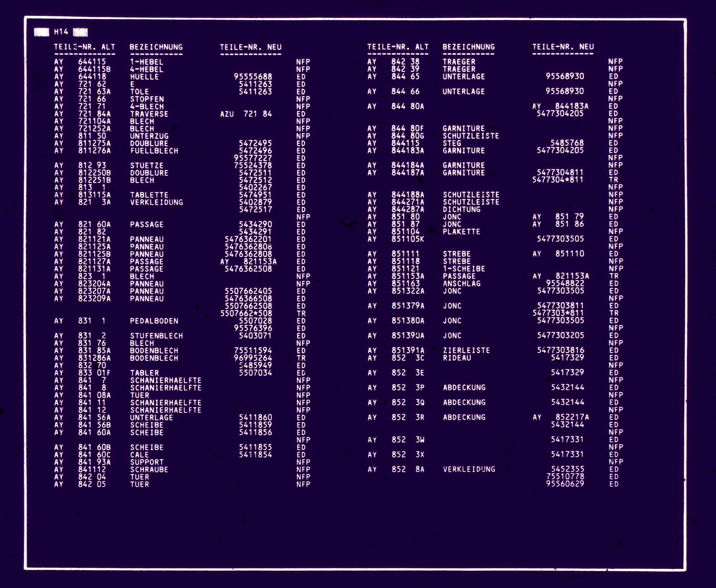Select new part number 5476362508
Screen dimensions: 716x588
pos(248,269)
